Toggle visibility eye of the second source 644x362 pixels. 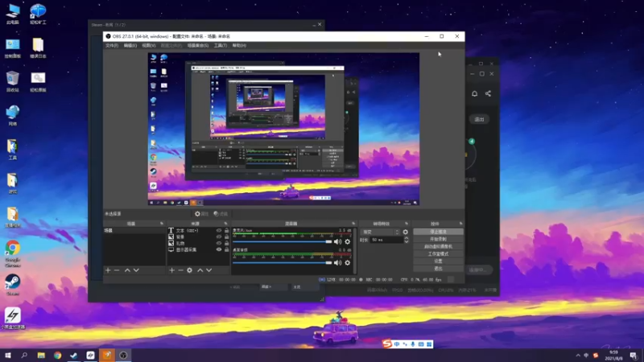click(x=219, y=237)
